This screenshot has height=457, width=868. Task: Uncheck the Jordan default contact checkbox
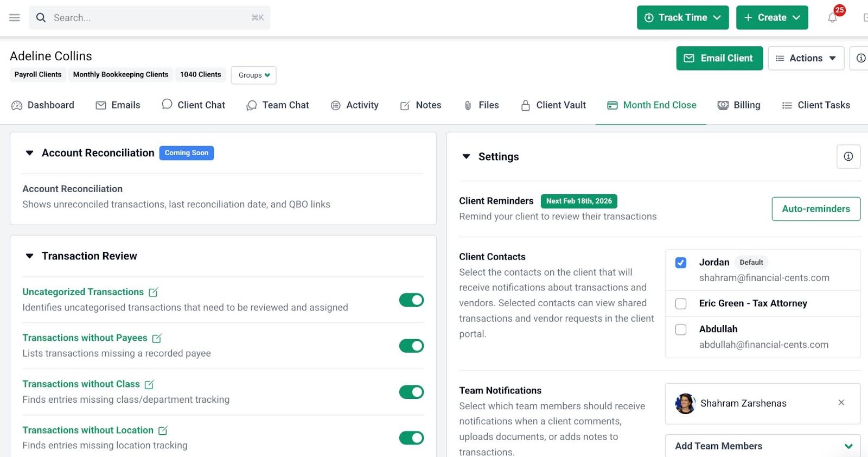pyautogui.click(x=681, y=263)
